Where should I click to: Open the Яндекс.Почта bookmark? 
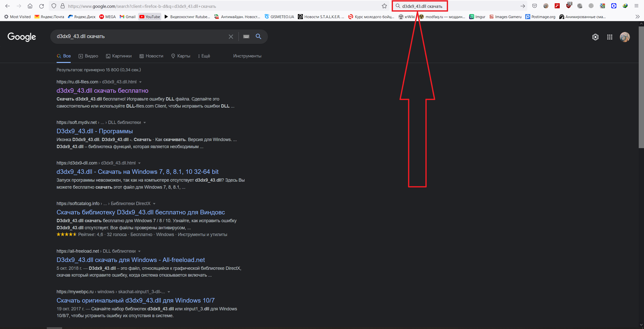click(49, 17)
